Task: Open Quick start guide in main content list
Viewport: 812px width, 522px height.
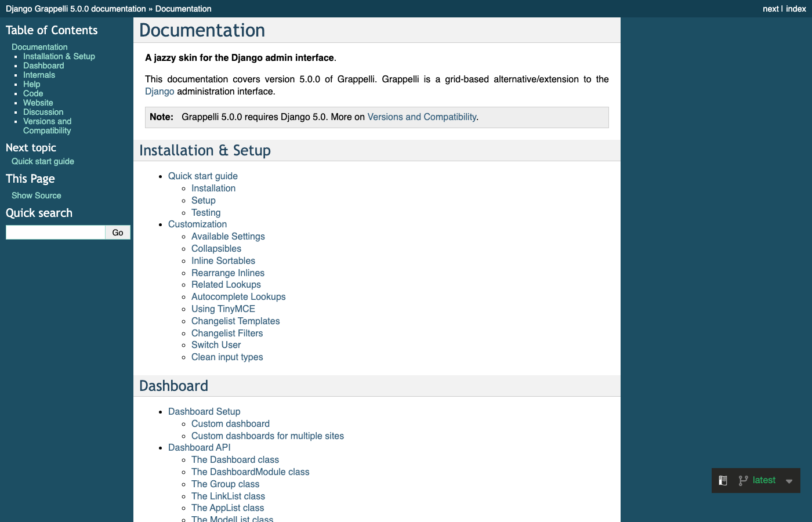Action: click(203, 176)
